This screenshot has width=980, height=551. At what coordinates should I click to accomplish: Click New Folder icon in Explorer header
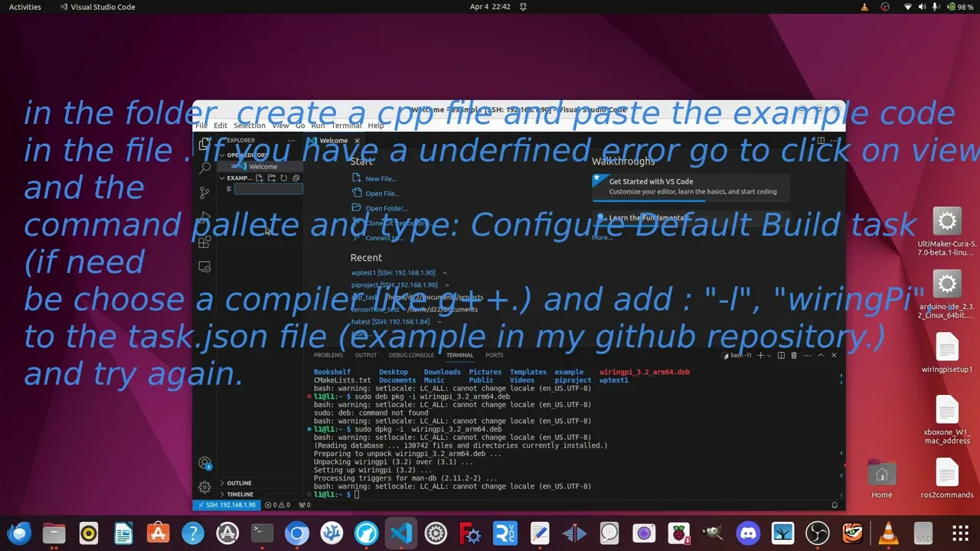tap(271, 178)
